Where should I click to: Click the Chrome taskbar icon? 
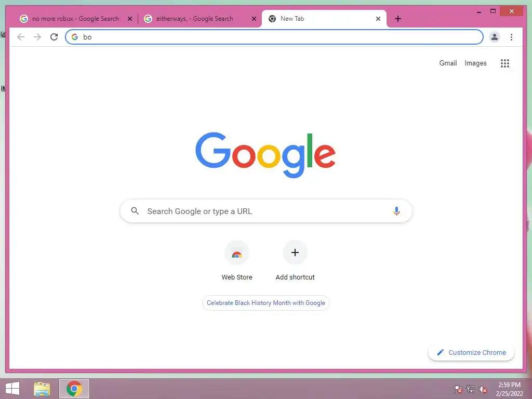coord(74,389)
